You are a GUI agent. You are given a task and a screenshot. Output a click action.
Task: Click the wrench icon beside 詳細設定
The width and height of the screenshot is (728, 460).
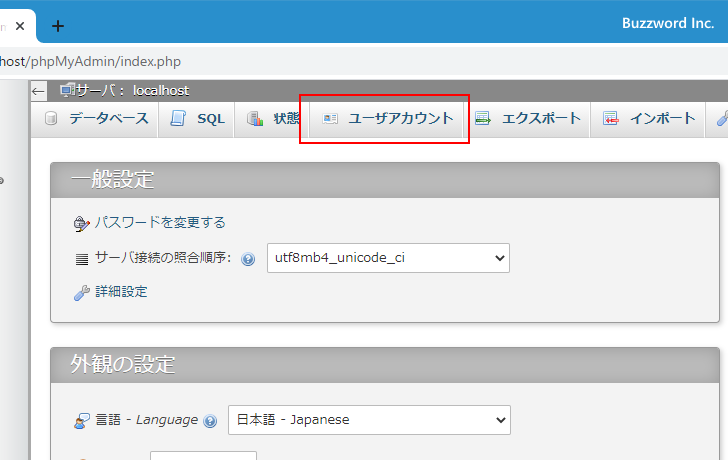(x=82, y=293)
